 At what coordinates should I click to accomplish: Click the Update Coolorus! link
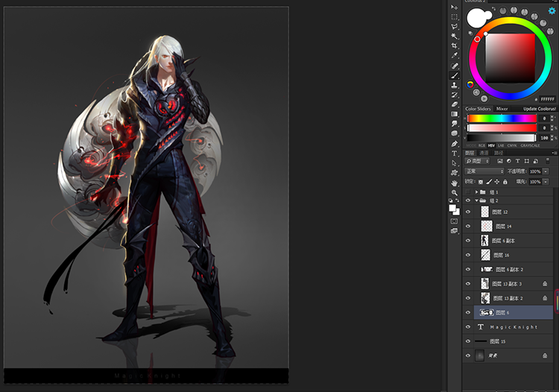540,109
